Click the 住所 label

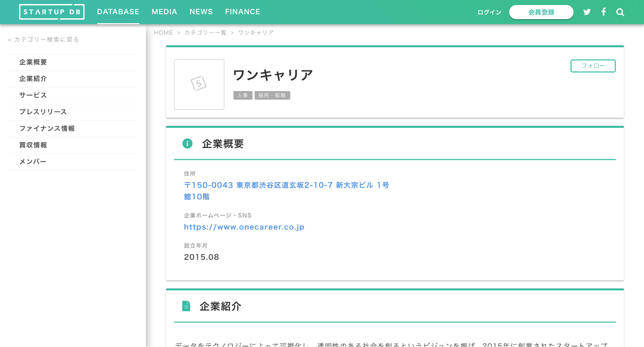tap(190, 174)
